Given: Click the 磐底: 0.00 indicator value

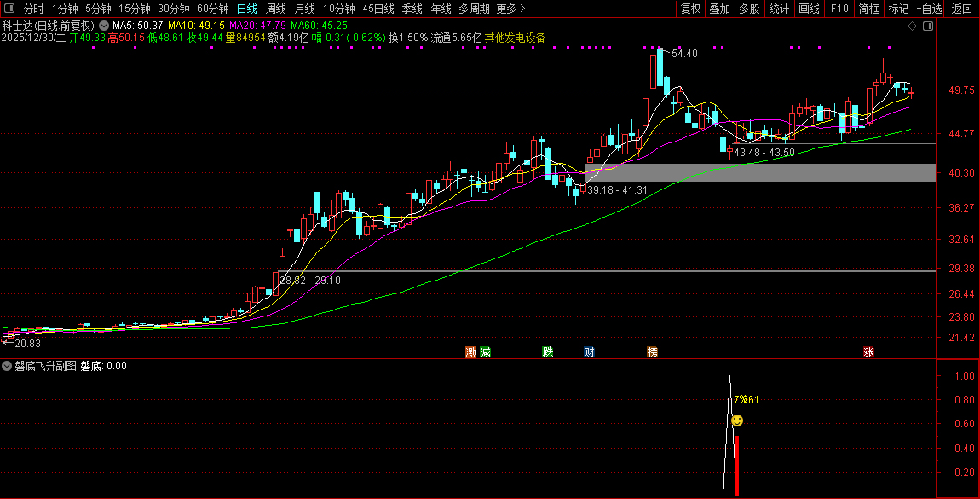Looking at the screenshot, I should coord(104,366).
